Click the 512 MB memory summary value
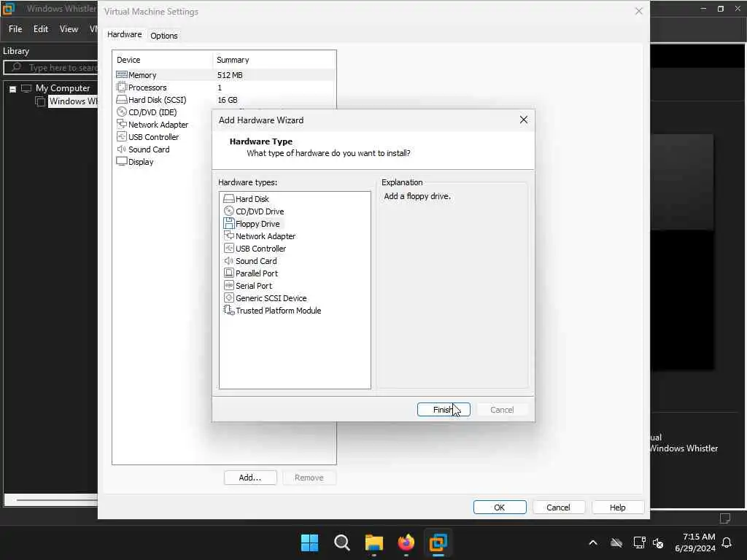This screenshot has height=560, width=747. point(230,75)
